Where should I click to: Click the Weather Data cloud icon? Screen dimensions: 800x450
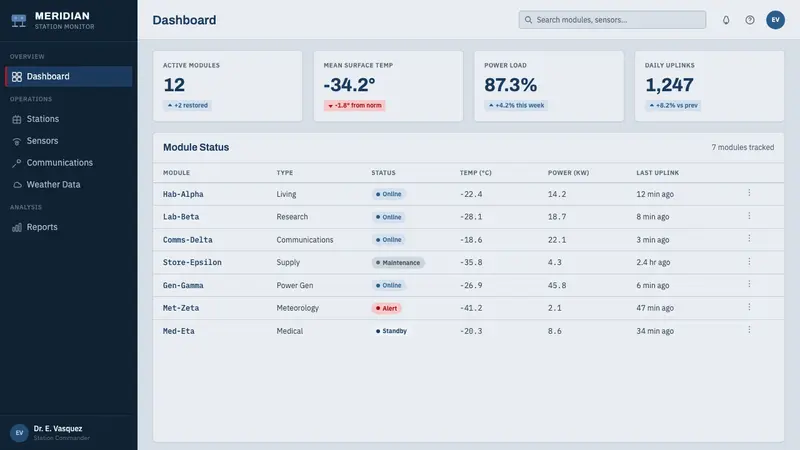pyautogui.click(x=17, y=185)
